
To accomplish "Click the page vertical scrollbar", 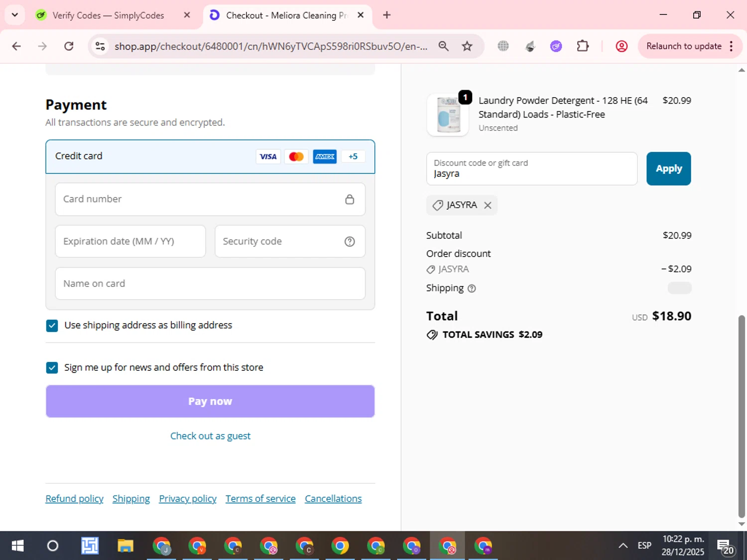I will point(742,416).
